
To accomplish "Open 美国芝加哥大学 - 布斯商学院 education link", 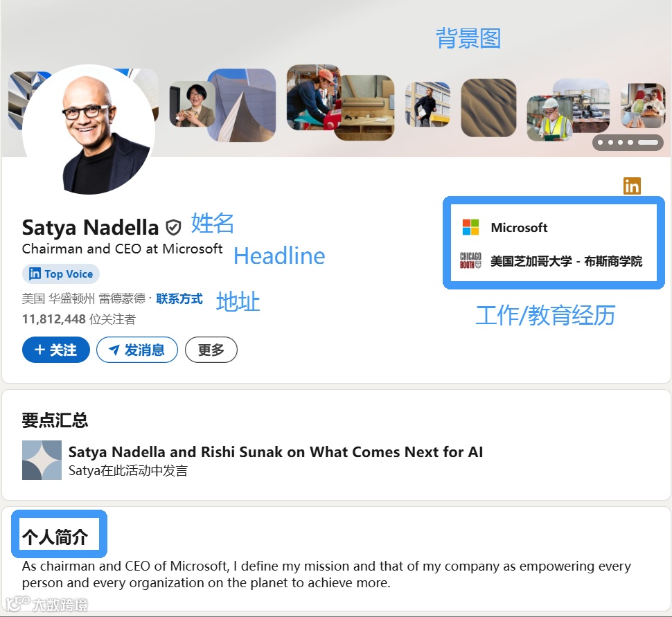I will point(566,261).
